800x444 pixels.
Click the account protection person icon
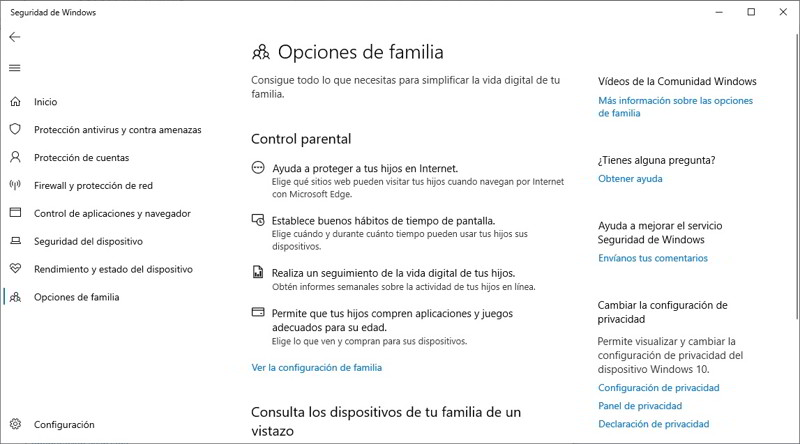[x=15, y=158]
